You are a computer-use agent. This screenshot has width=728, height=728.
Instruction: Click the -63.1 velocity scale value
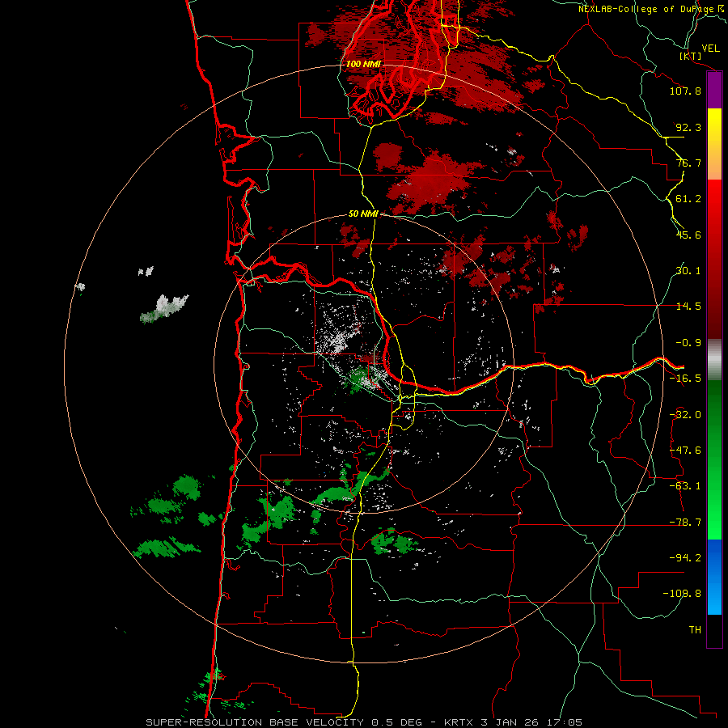click(x=685, y=486)
